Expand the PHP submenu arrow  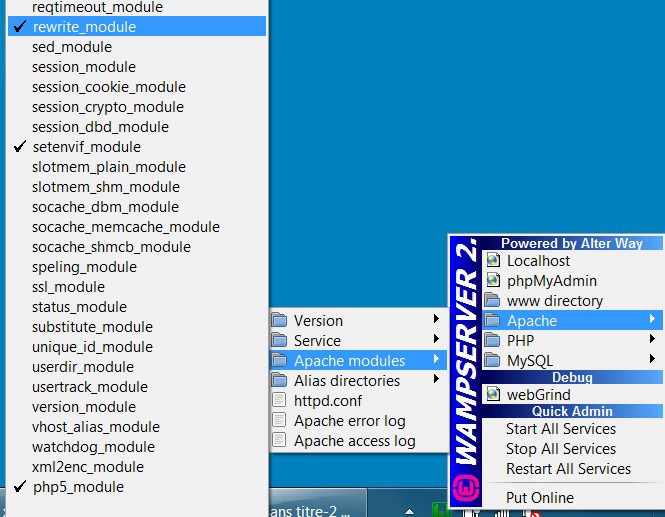[x=652, y=338]
